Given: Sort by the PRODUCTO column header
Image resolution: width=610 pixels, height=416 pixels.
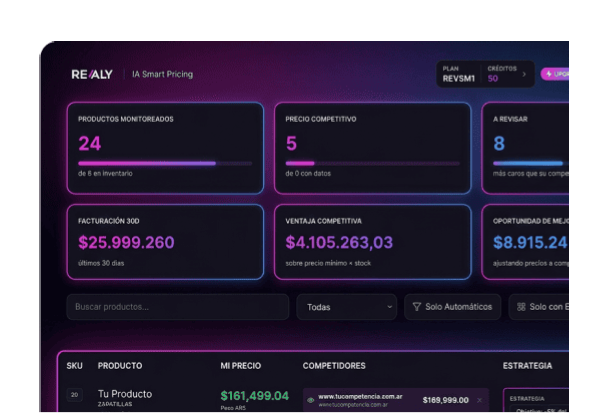Looking at the screenshot, I should (120, 366).
